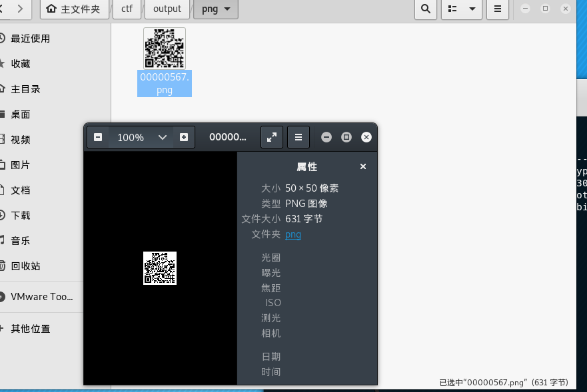This screenshot has width=587, height=392.
Task: Click the image viewer title 00000...
Action: 228,137
